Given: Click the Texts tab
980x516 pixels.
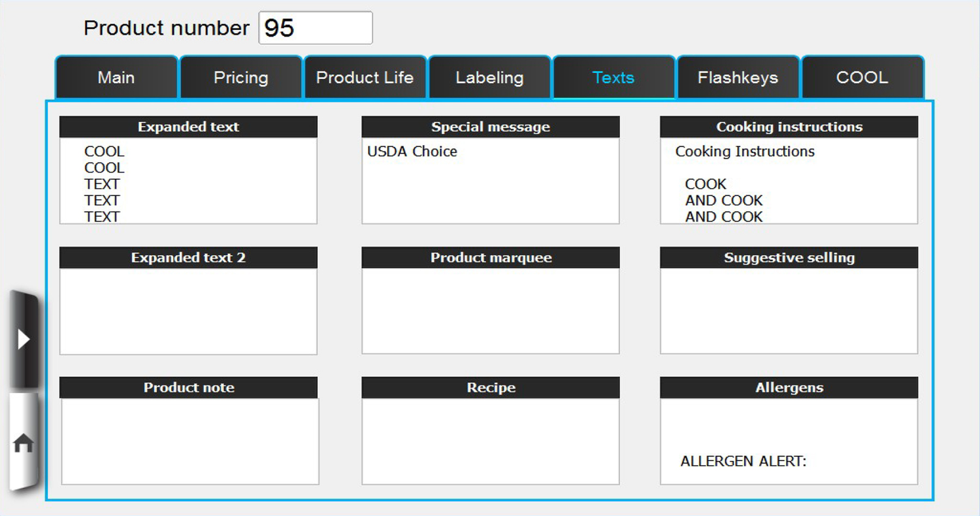Looking at the screenshot, I should (x=613, y=78).
